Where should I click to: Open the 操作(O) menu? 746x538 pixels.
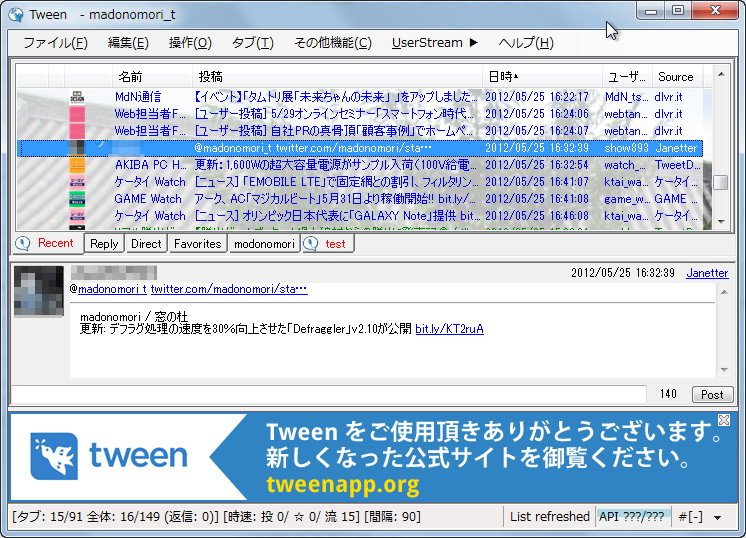(x=190, y=43)
